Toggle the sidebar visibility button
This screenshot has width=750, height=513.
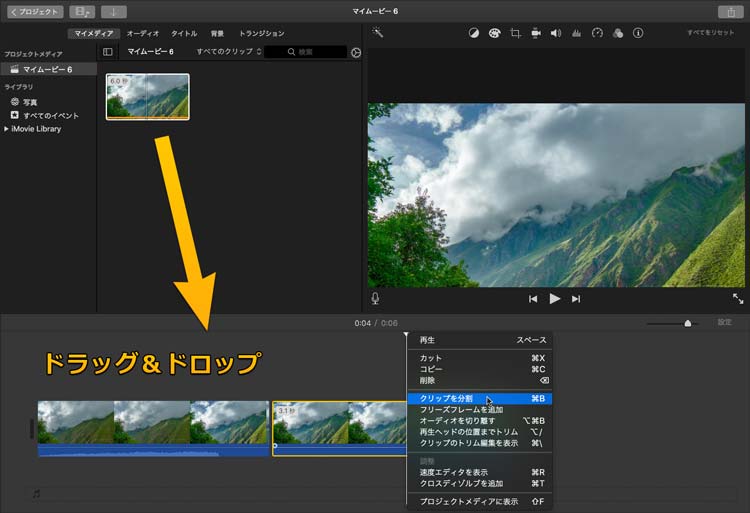[x=108, y=52]
